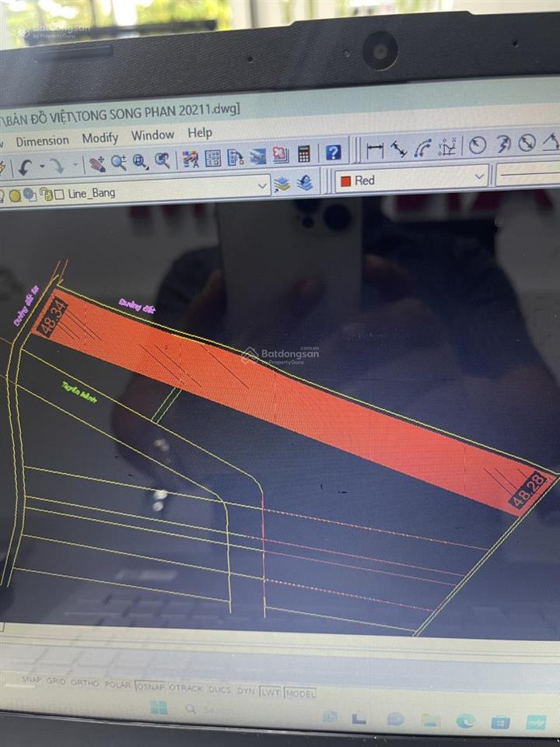560x747 pixels.
Task: Click the pink "Đường đất" label above parcel
Action: 137,306
